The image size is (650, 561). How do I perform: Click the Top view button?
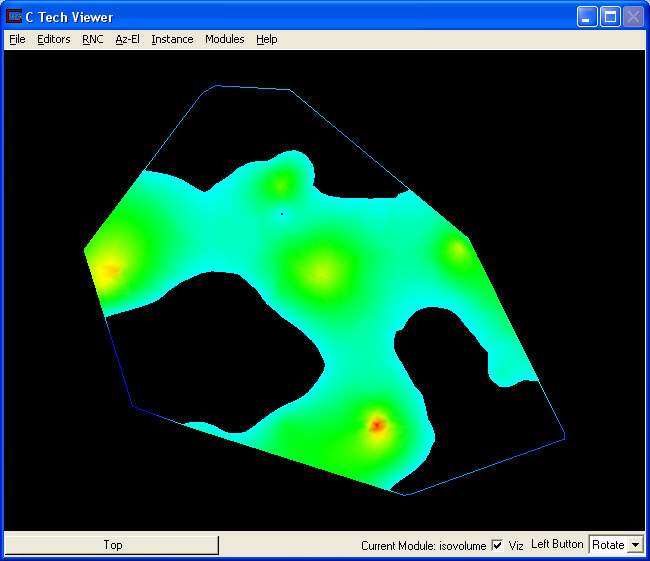(x=112, y=545)
